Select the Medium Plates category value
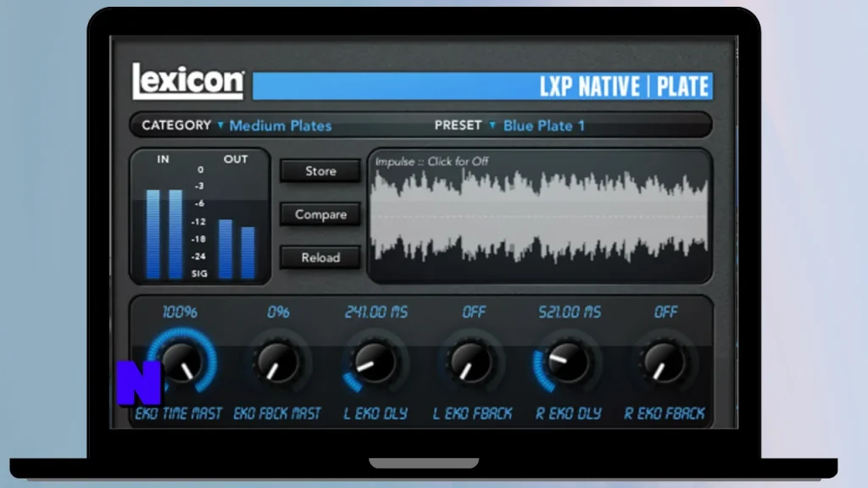The height and width of the screenshot is (488, 868). pos(280,125)
